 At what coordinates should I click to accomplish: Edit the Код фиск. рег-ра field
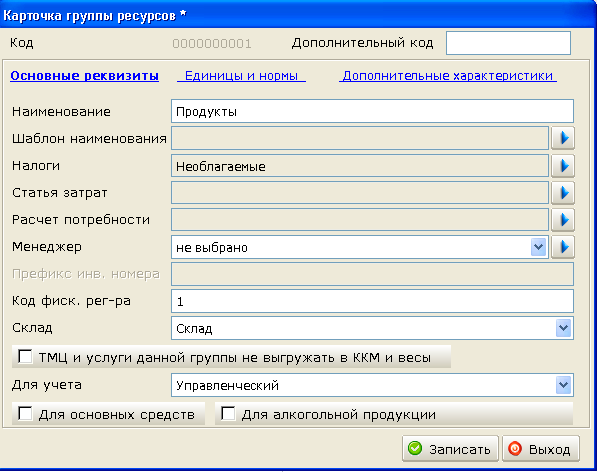pyautogui.click(x=372, y=301)
